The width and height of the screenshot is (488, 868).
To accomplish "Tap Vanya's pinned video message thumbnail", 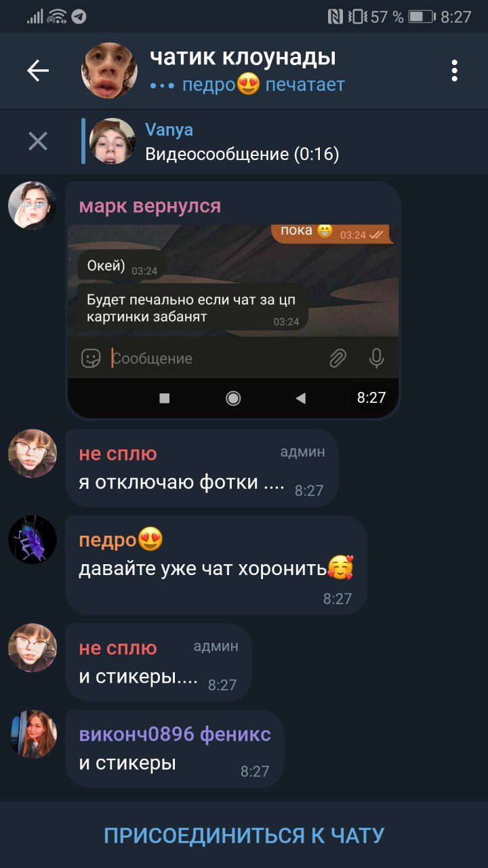I will point(113,141).
